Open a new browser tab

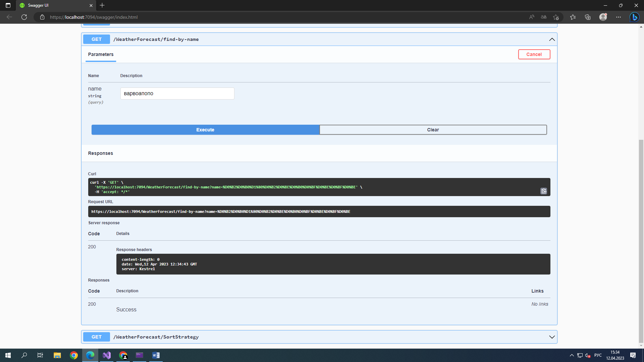[102, 5]
